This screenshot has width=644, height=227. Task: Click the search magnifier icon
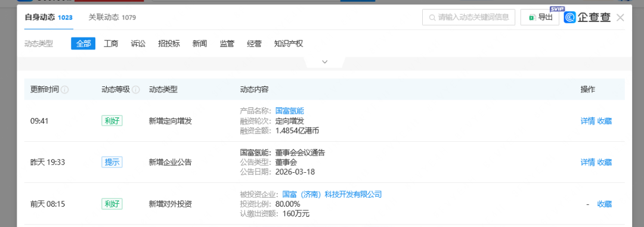coord(432,17)
